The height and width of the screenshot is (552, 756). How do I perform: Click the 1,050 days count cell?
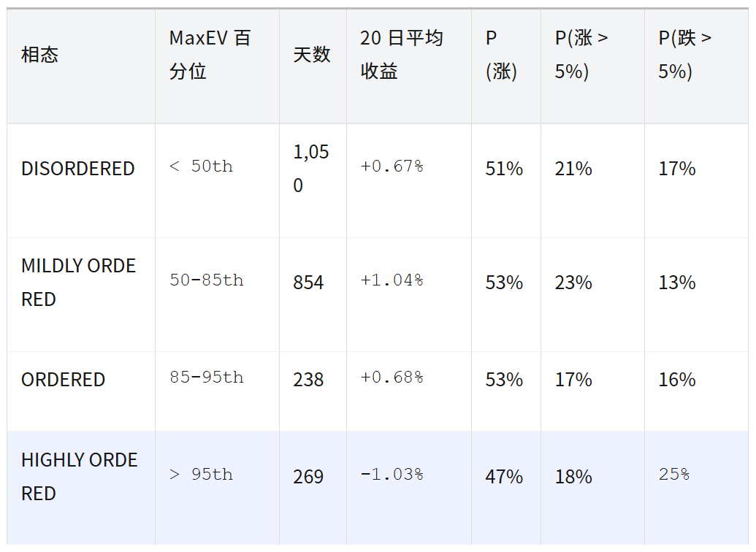point(311,169)
